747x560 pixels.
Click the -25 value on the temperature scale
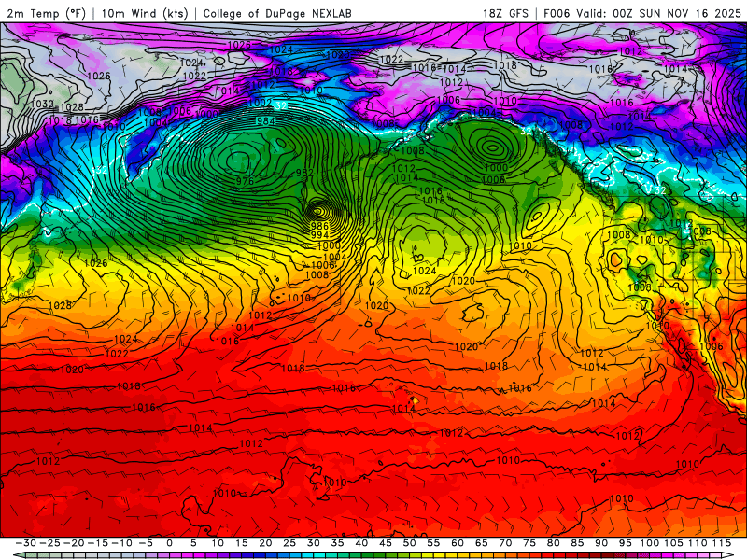click(50, 543)
